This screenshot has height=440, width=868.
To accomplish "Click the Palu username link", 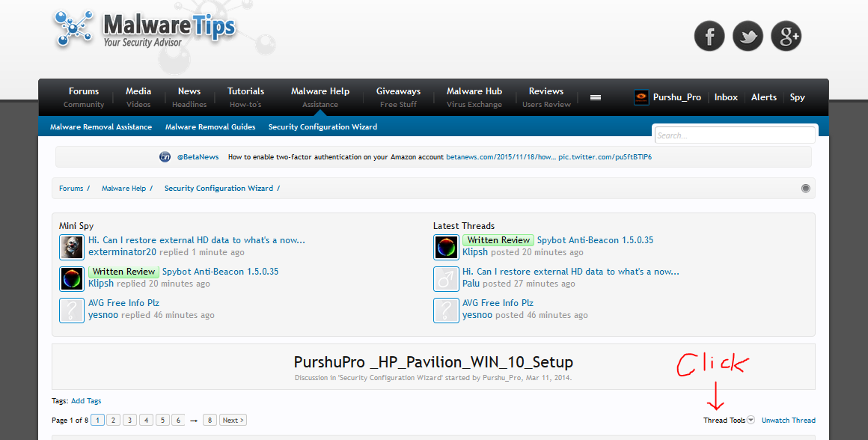I will pos(471,284).
